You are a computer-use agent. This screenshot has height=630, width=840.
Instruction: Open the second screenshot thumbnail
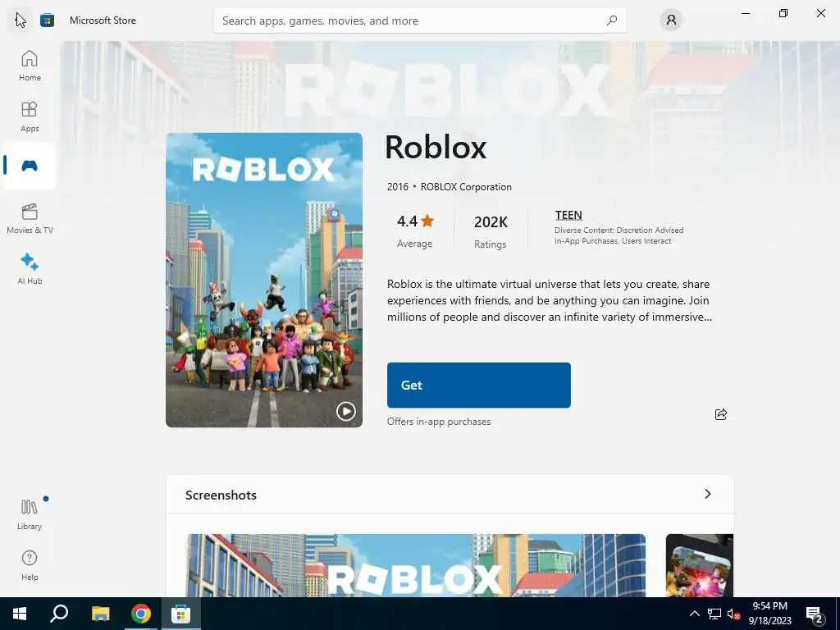699,566
